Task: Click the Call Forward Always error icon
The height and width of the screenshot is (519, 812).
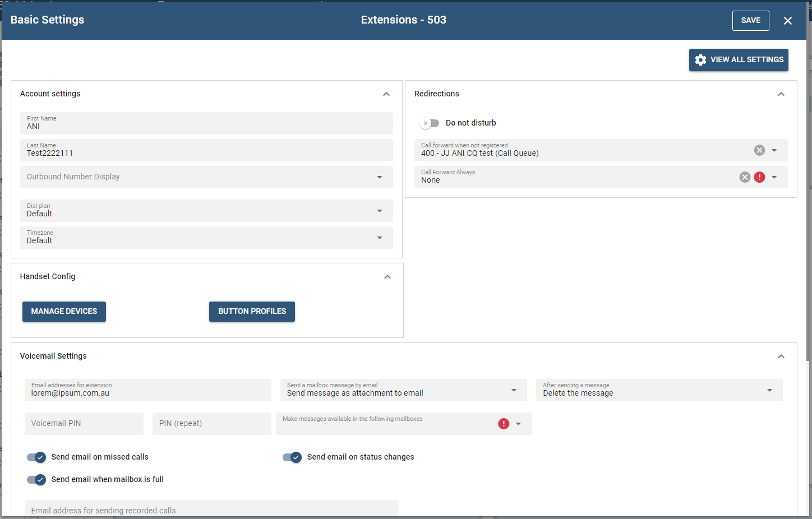Action: point(759,177)
